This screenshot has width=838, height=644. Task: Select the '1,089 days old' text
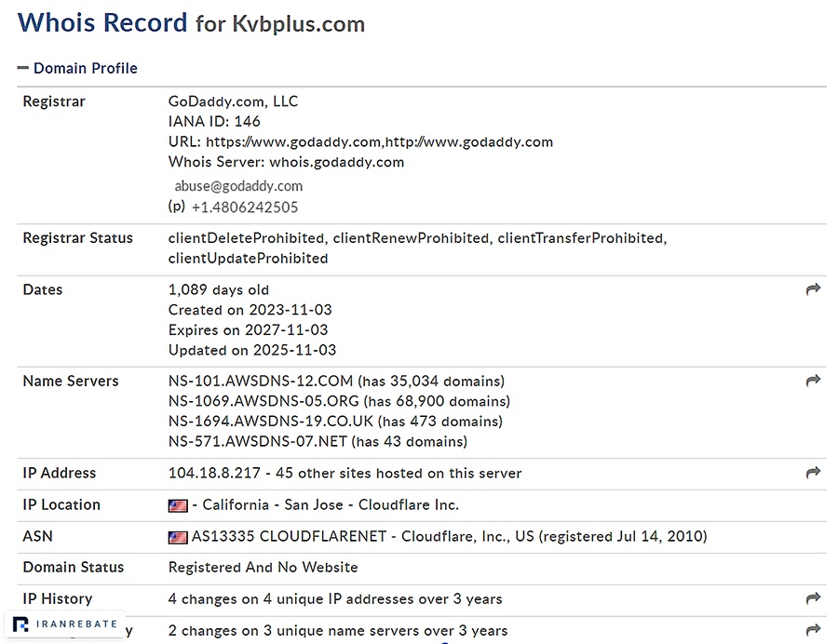pos(219,290)
